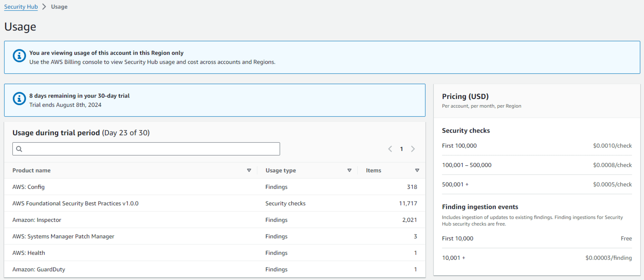644x280 pixels.
Task: Click the $0.0010/check price
Action: point(612,146)
